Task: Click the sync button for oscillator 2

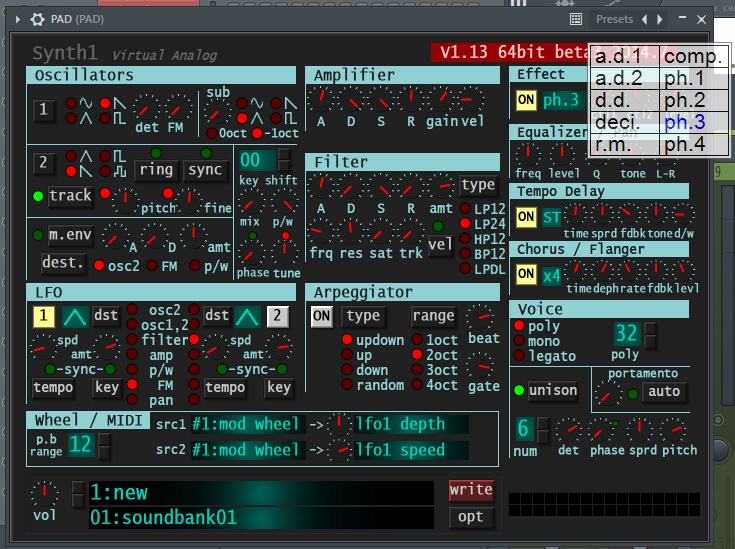Action: point(205,170)
